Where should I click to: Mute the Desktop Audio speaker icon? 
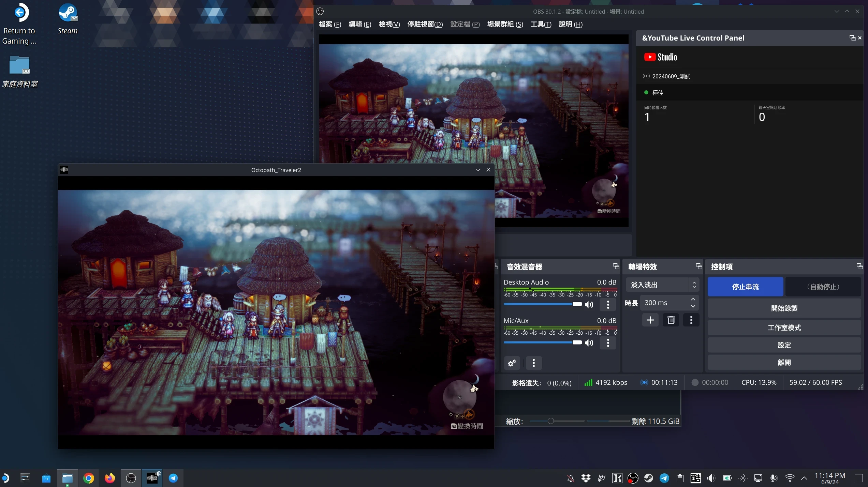[589, 304]
